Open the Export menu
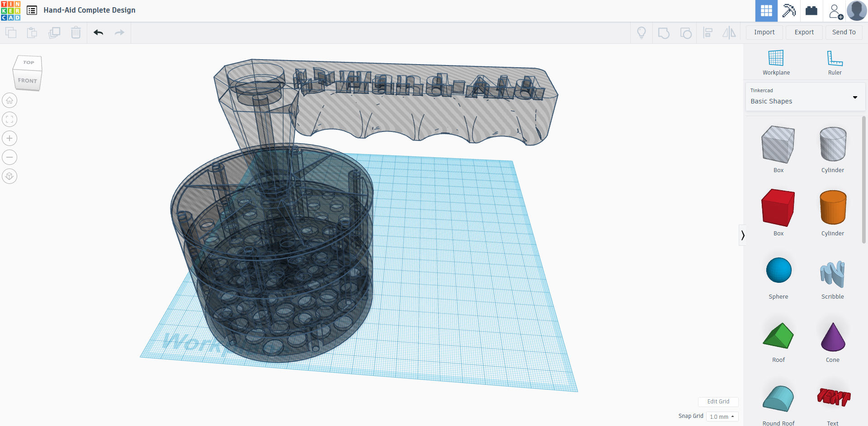Viewport: 868px width, 426px height. coord(804,32)
